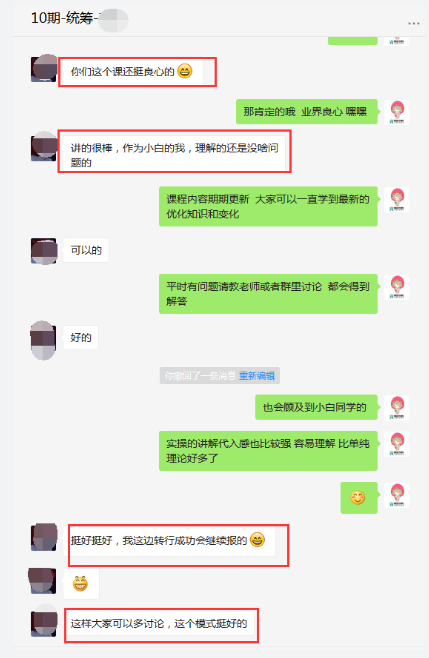Select the message 你们这个课还挺良心的
The image size is (429, 658).
pos(133,72)
